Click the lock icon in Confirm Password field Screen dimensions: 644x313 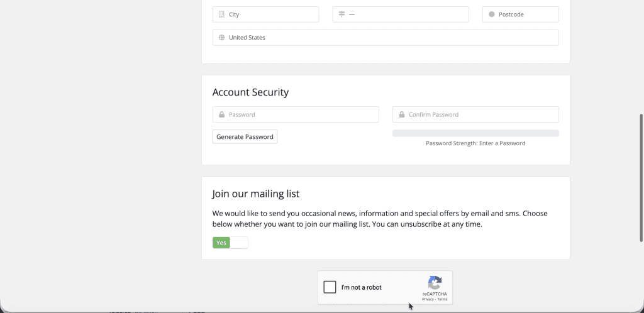point(401,115)
